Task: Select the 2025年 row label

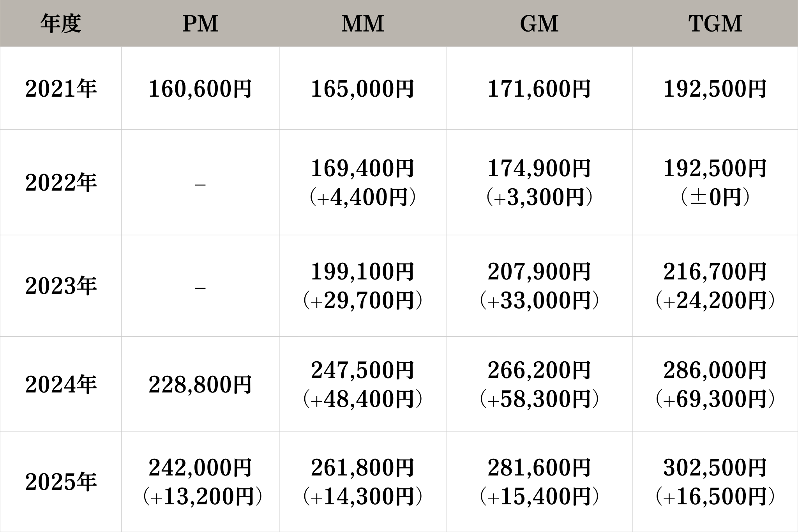Action: (60, 482)
